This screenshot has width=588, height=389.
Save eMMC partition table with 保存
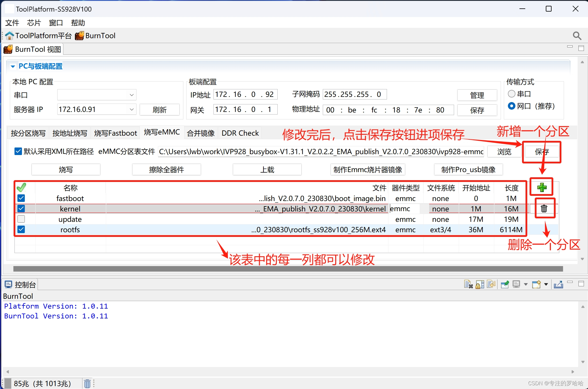tap(542, 152)
